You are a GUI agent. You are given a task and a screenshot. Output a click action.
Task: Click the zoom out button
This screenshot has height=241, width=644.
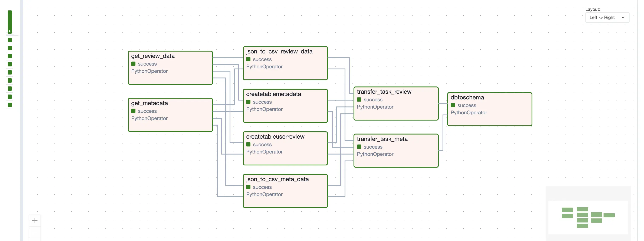(x=35, y=232)
